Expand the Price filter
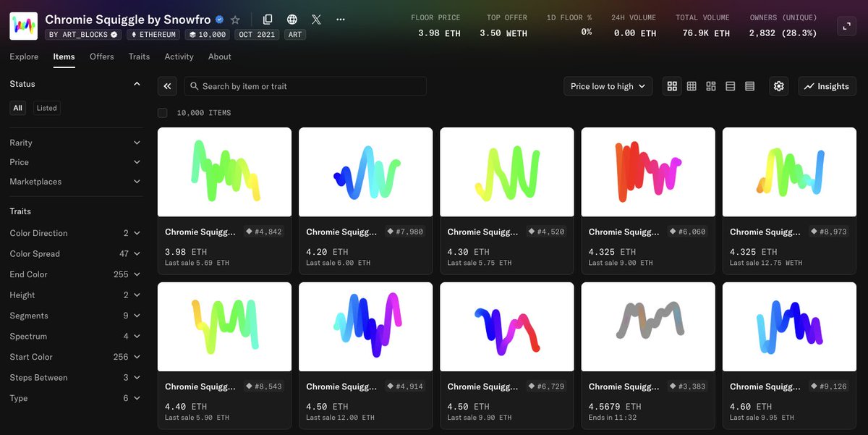The width and height of the screenshot is (868, 435). point(76,162)
